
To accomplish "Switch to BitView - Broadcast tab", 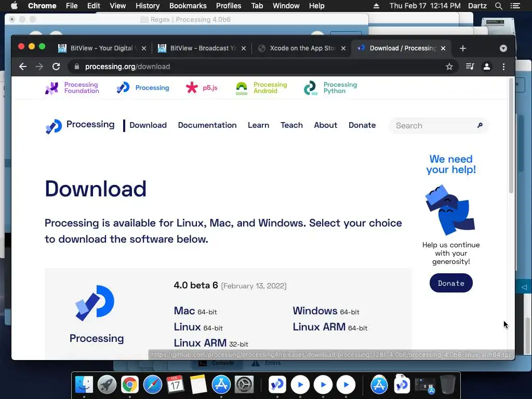I will (202, 48).
